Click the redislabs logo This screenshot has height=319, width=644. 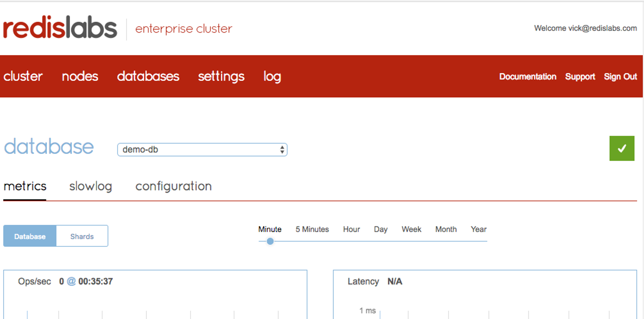(60, 28)
